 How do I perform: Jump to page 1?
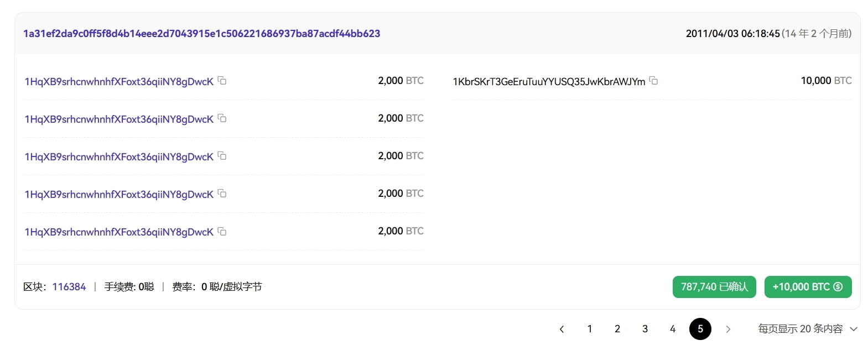[590, 329]
